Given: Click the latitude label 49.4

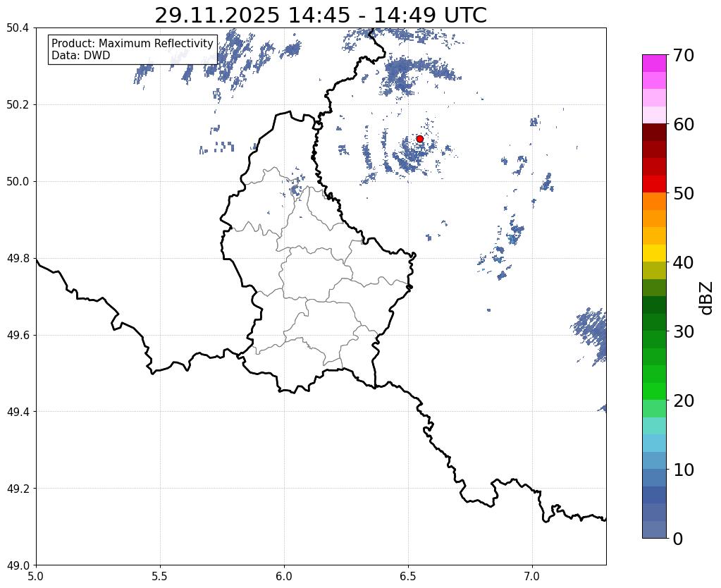Looking at the screenshot, I should 18,412.
